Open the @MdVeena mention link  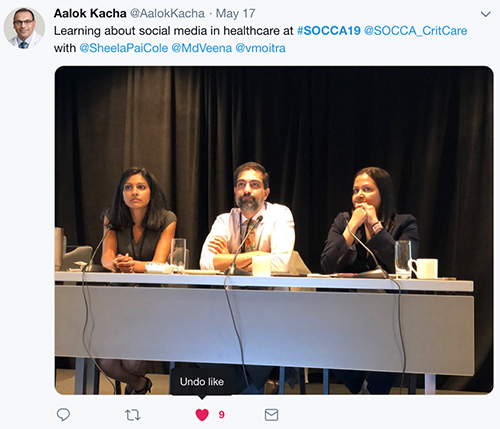(202, 48)
